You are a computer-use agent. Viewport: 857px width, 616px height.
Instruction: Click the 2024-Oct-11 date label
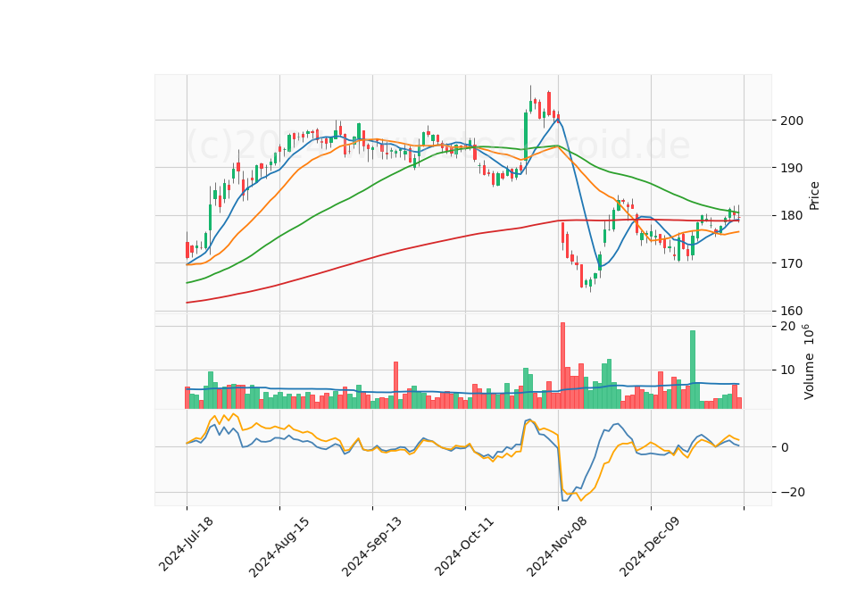click(464, 546)
